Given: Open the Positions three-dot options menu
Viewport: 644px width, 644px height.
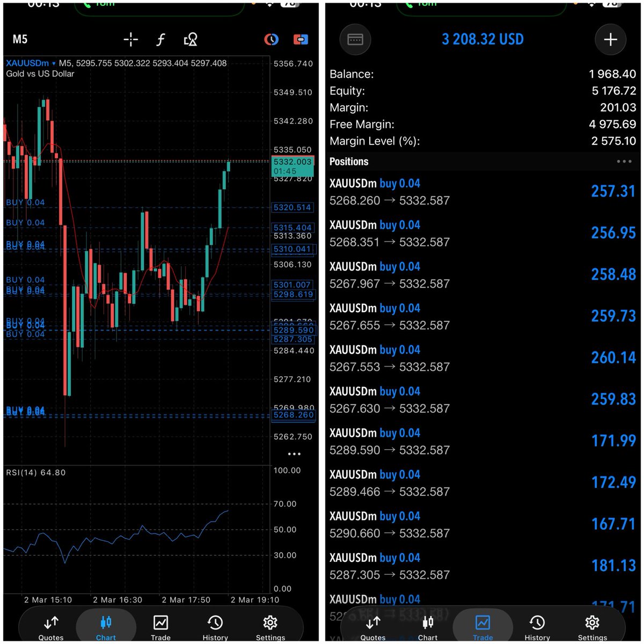Looking at the screenshot, I should tap(624, 162).
